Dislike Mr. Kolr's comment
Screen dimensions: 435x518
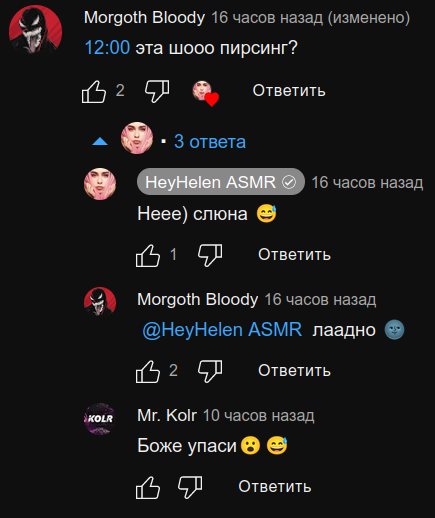pyautogui.click(x=190, y=487)
